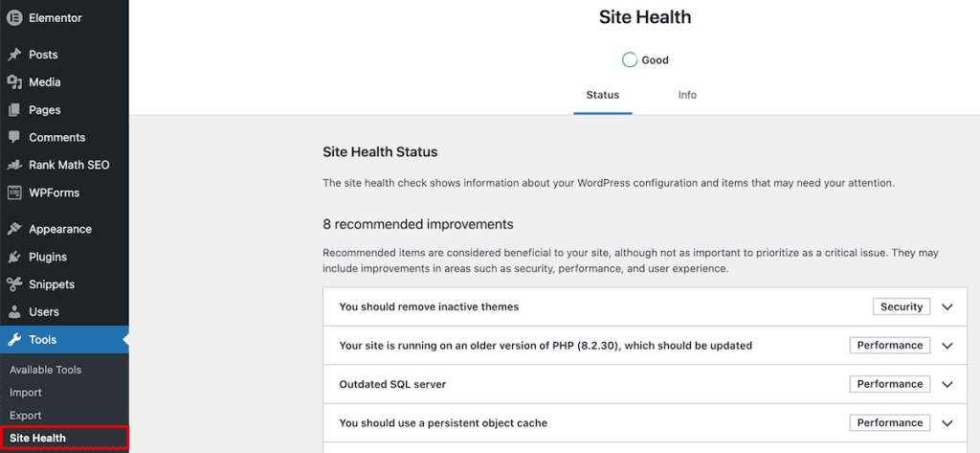
Task: Click the Elementor logo icon in sidebar
Action: click(x=14, y=18)
